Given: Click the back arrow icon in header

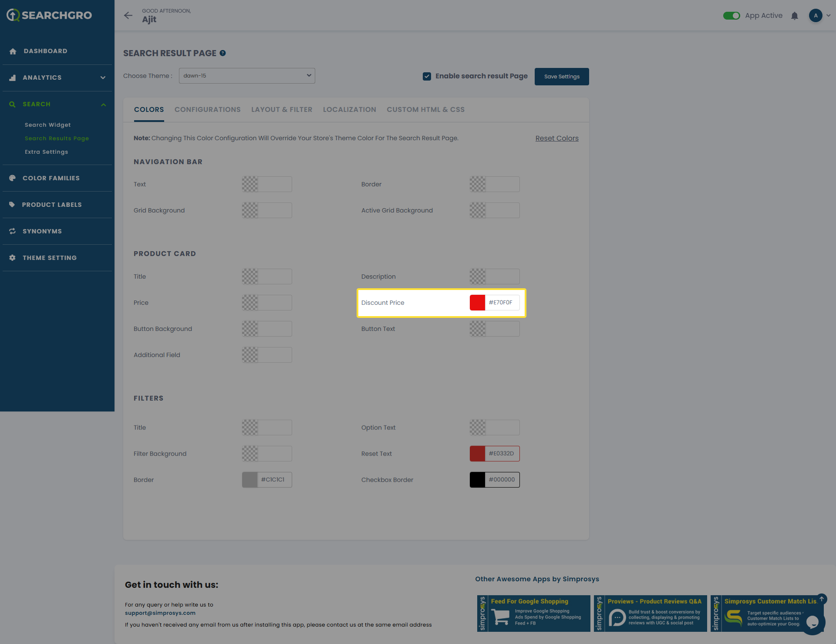Looking at the screenshot, I should [128, 16].
